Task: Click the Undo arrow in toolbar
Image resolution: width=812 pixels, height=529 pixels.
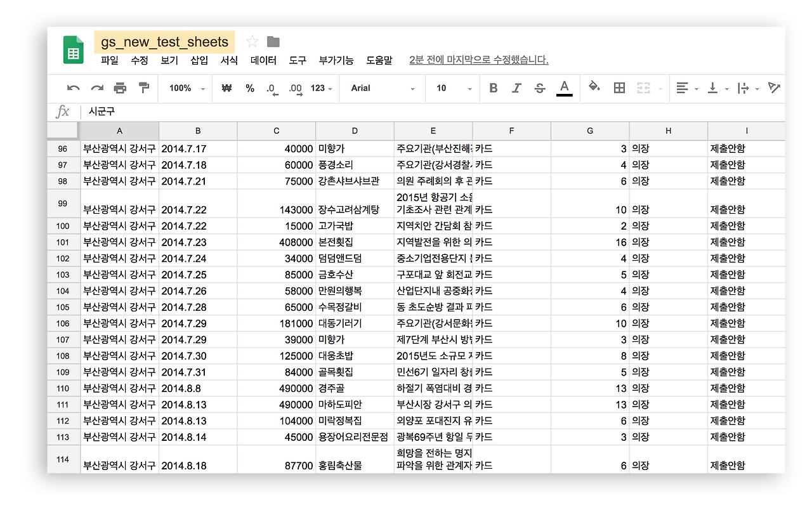Action: click(x=74, y=88)
